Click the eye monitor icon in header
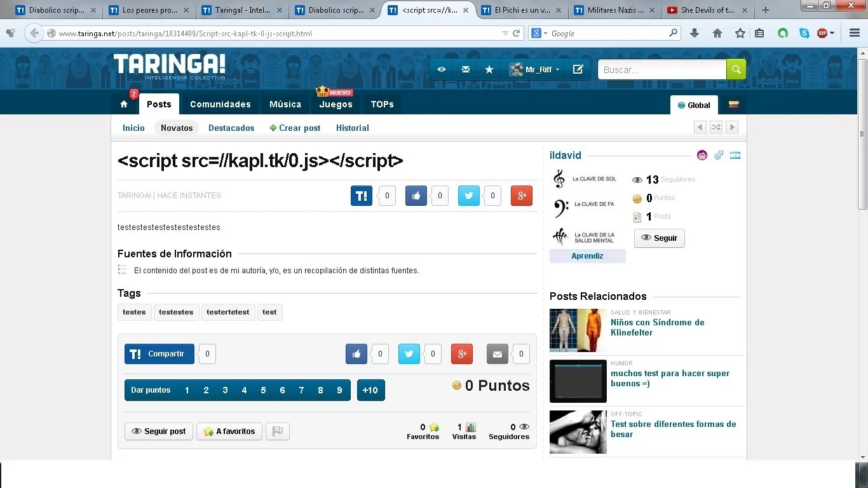Screen dimensions: 868x488 442,70
